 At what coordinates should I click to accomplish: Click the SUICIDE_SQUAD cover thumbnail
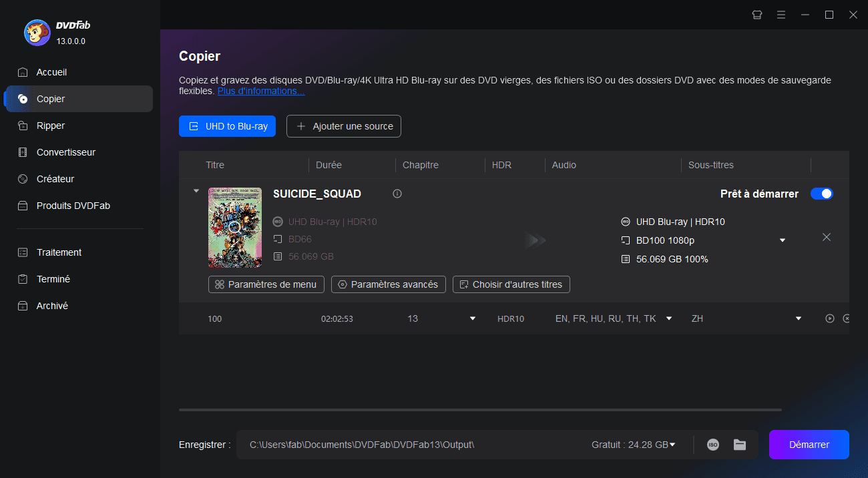point(234,228)
